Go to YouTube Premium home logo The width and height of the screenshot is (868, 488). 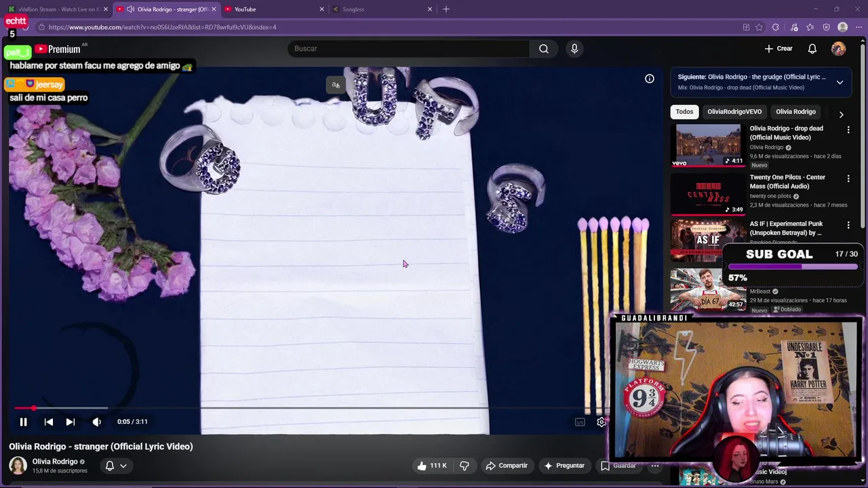click(58, 49)
